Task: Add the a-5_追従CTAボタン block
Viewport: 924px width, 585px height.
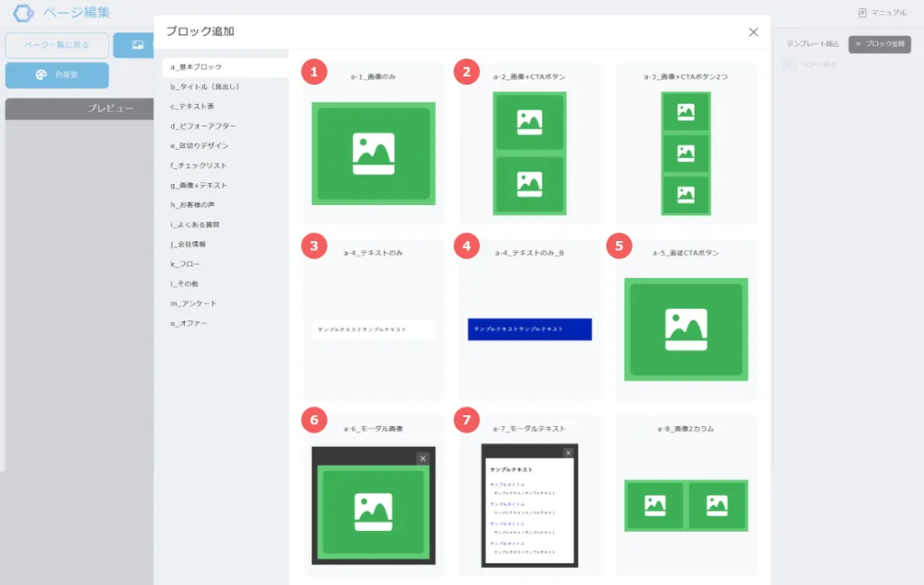Action: [686, 330]
